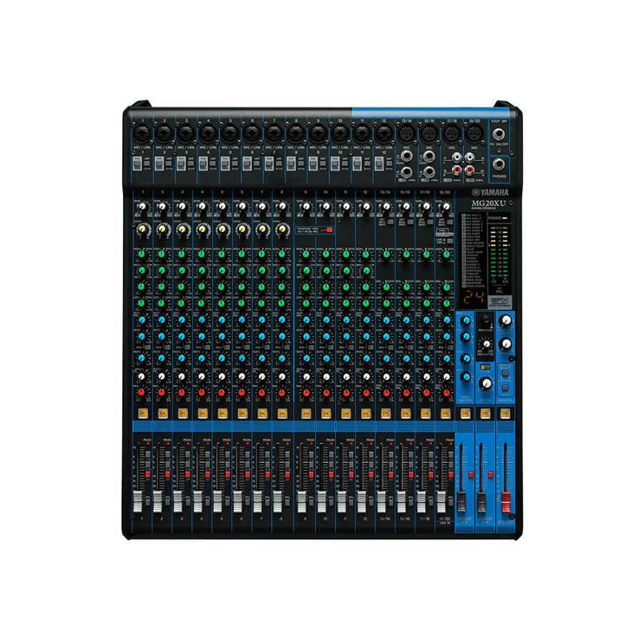
Task: Click the channel 1 MIC/LINE XLR input
Action: [x=142, y=133]
